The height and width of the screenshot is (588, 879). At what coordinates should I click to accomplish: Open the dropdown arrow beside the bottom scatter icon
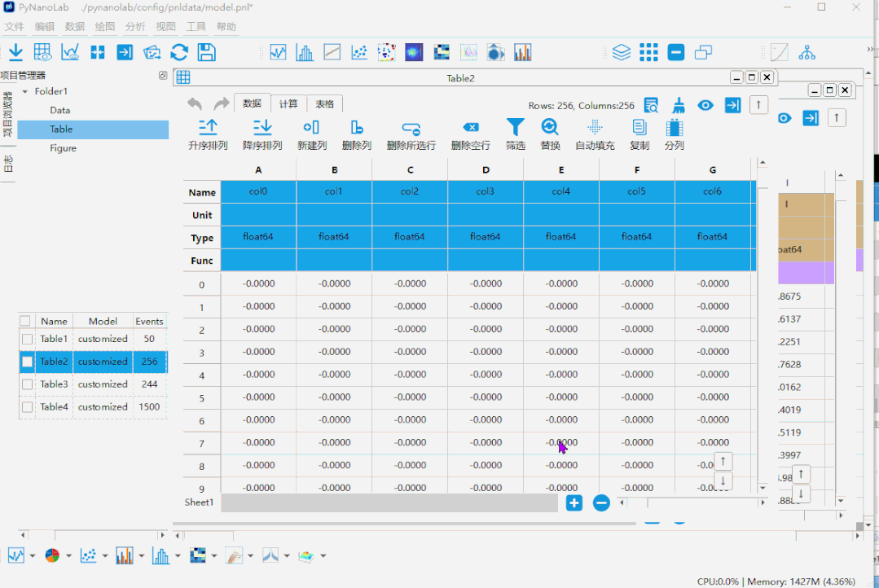105,555
